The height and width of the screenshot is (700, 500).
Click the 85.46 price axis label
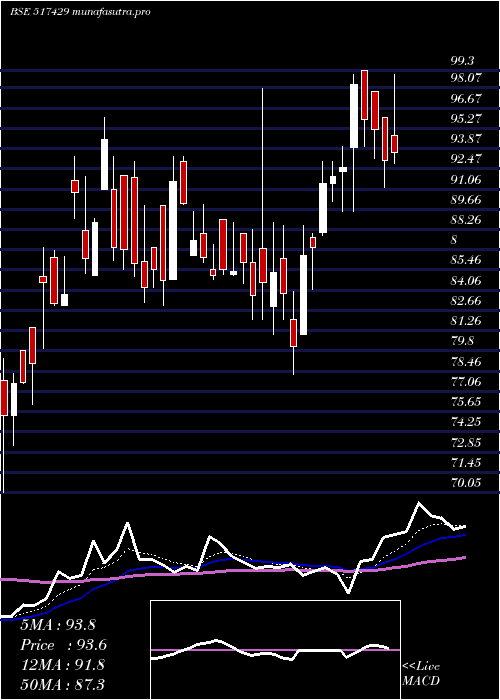click(467, 260)
